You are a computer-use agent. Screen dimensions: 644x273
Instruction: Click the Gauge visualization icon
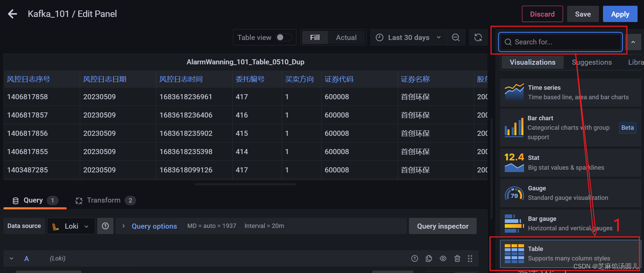click(x=514, y=193)
